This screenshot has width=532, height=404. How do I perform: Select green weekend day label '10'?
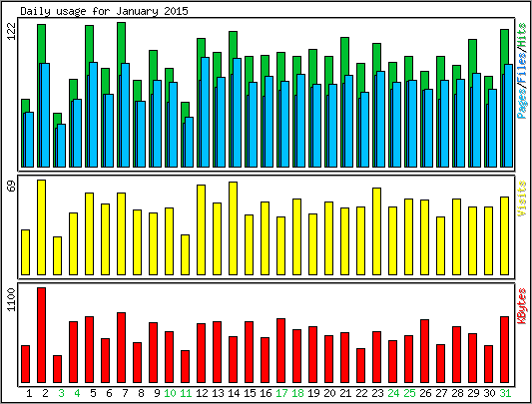point(170,393)
